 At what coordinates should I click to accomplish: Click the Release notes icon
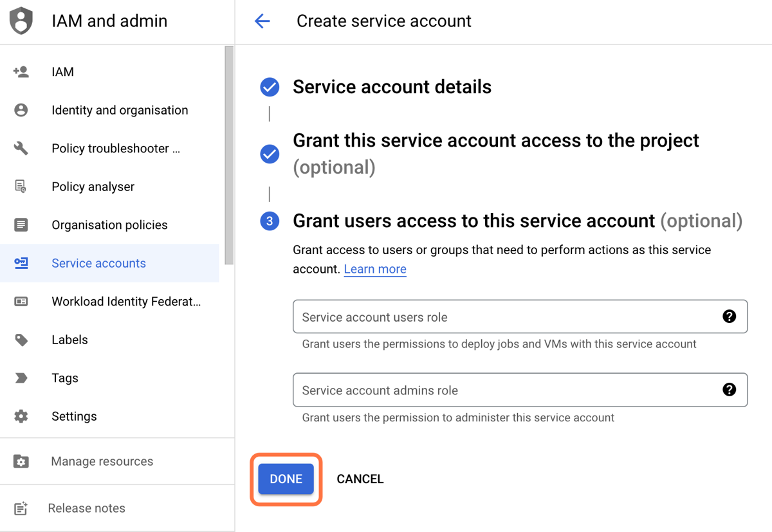21,508
